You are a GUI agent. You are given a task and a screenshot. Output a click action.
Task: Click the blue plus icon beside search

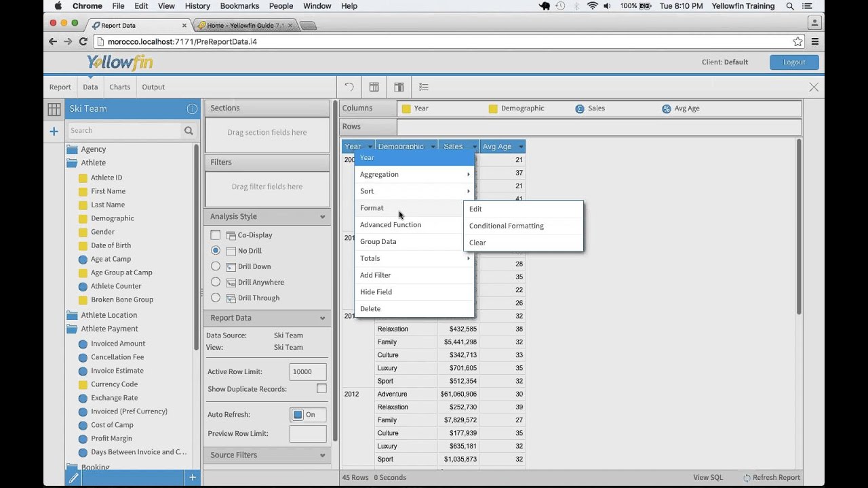tap(54, 131)
